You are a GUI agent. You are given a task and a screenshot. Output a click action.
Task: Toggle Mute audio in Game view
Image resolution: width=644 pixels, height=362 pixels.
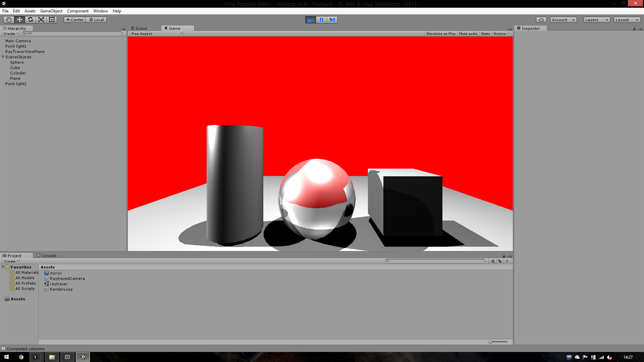pos(468,34)
